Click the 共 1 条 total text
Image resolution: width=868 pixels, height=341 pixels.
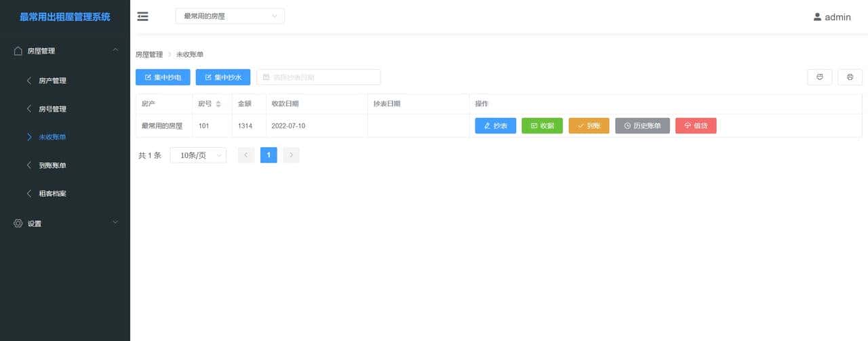pyautogui.click(x=150, y=155)
